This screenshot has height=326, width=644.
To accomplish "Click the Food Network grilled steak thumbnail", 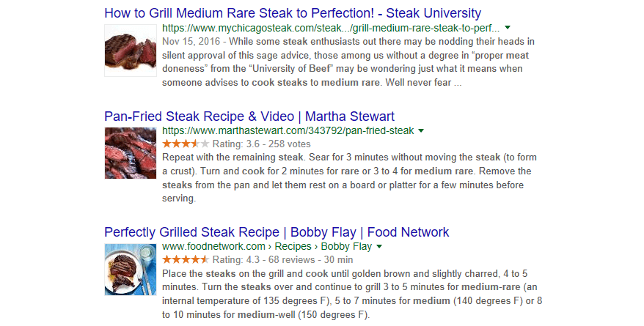I will pyautogui.click(x=131, y=270).
